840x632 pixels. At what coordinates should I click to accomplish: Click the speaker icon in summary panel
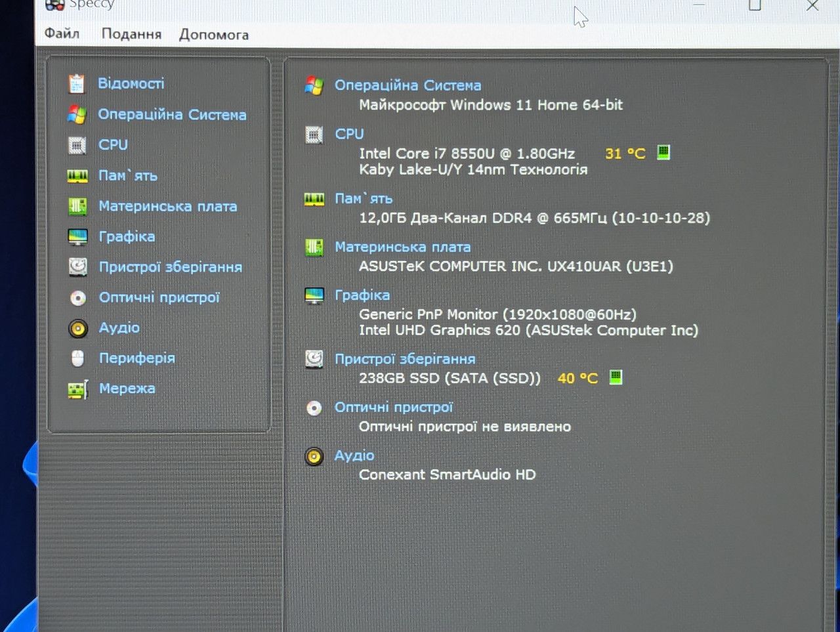pos(314,456)
